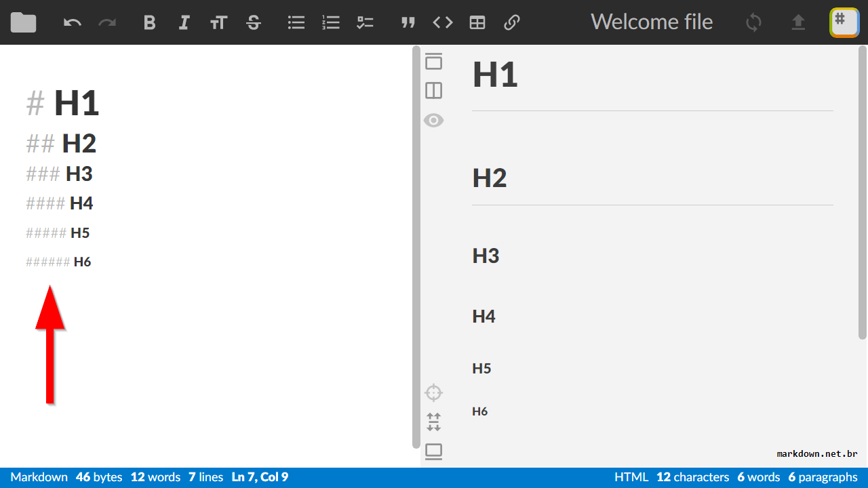
Task: Insert a blockquote
Action: (408, 22)
